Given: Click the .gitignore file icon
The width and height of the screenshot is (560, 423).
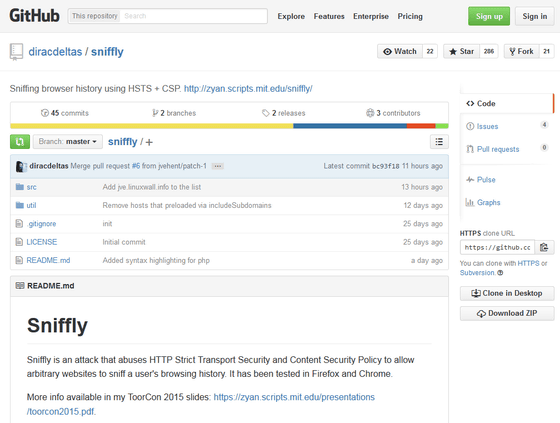Looking at the screenshot, I should coord(19,224).
